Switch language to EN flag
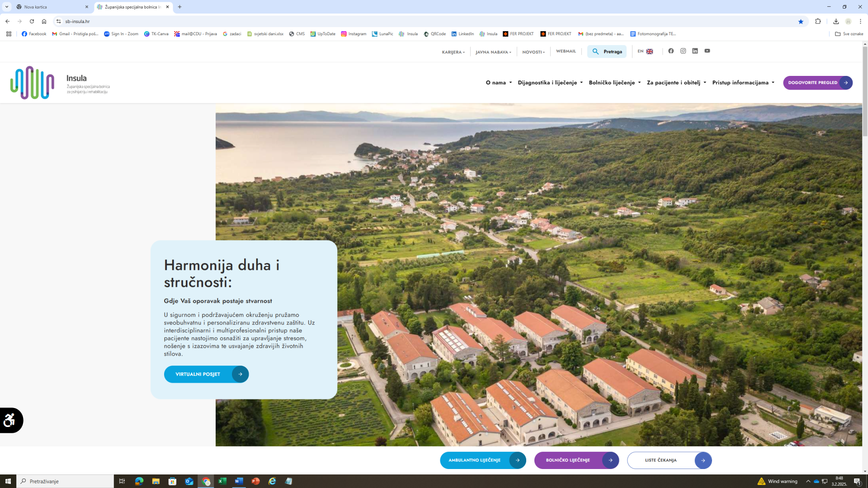Screen dimensions: 868x488 point(645,52)
